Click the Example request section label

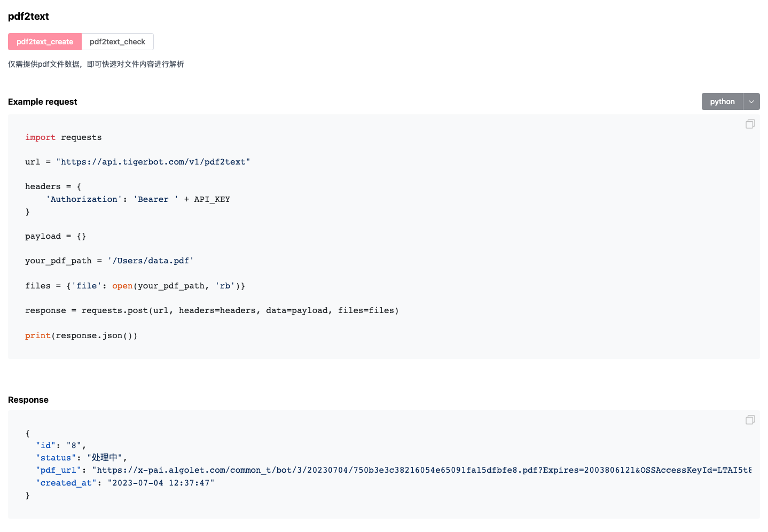pyautogui.click(x=42, y=101)
